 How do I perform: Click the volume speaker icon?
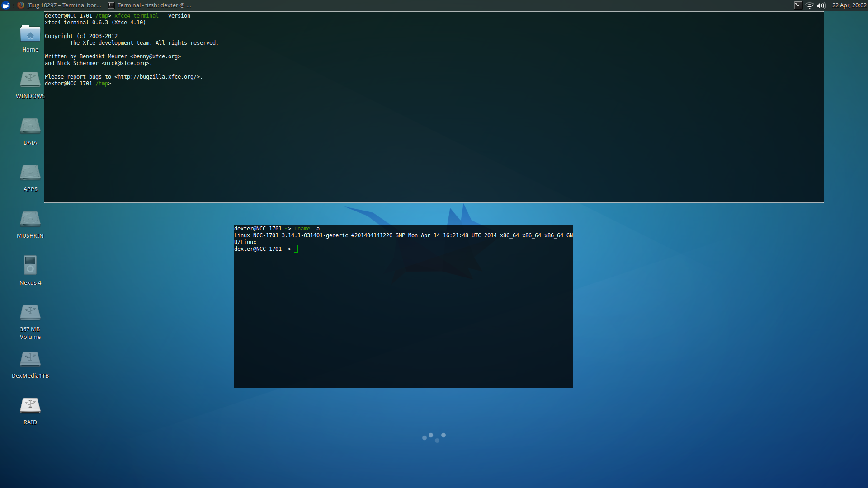[821, 5]
